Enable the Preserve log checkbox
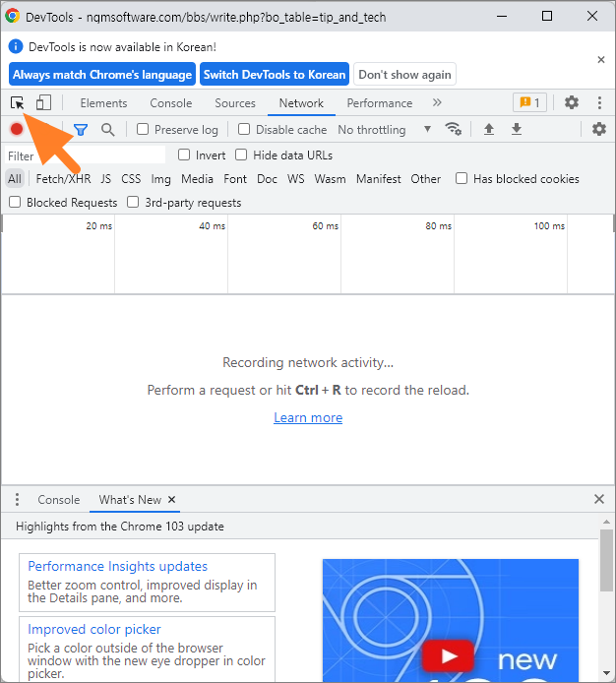Screen dimensions: 616x683 [143, 129]
